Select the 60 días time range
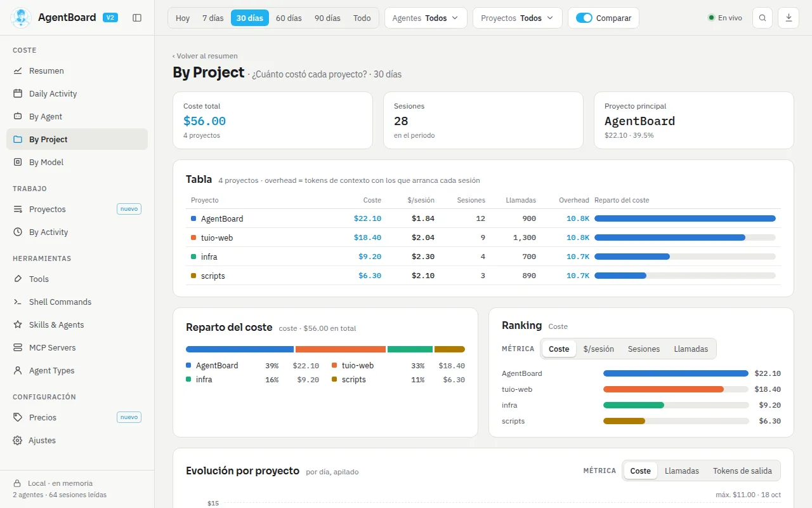Viewport: 812px width, 508px height. pos(289,18)
